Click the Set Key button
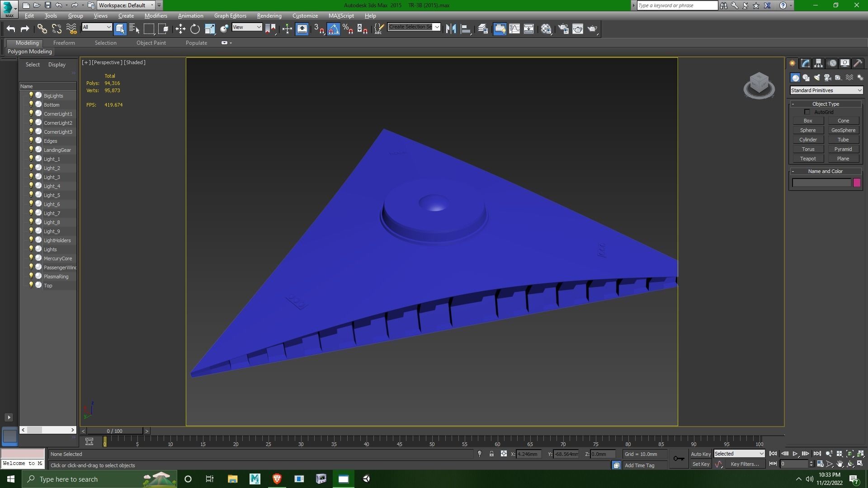 pos(701,464)
